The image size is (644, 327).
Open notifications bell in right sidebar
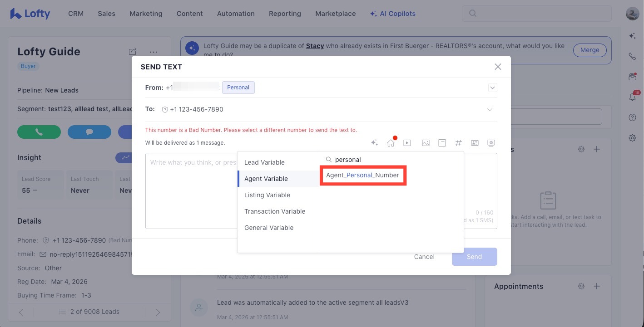pyautogui.click(x=632, y=97)
